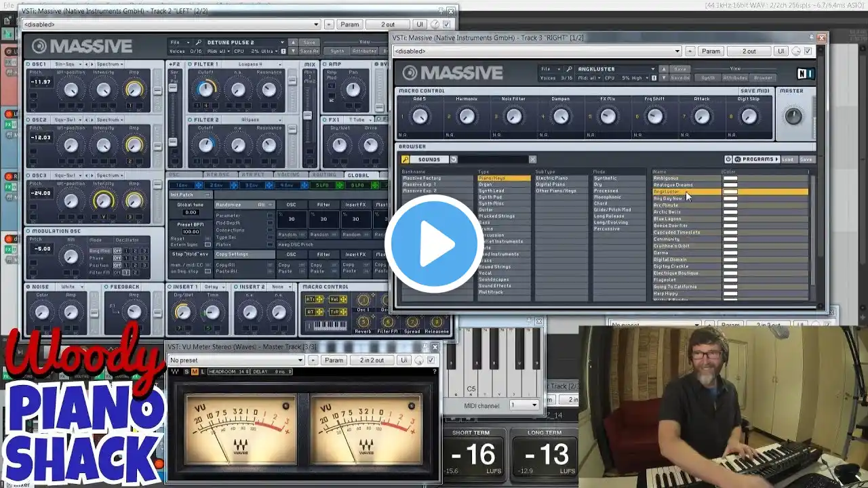Toggle OSC1 power indicator

(29, 64)
